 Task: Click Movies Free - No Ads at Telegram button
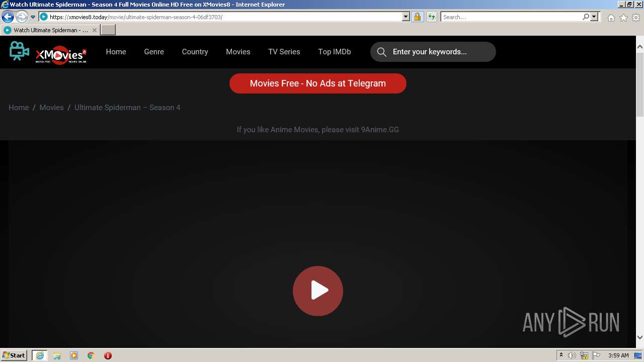point(318,83)
